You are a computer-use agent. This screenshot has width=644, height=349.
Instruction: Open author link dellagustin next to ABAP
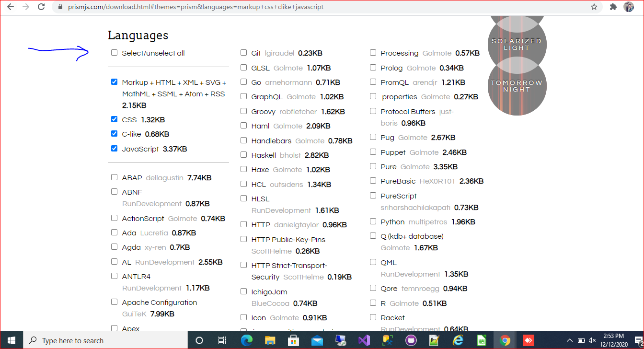point(164,178)
